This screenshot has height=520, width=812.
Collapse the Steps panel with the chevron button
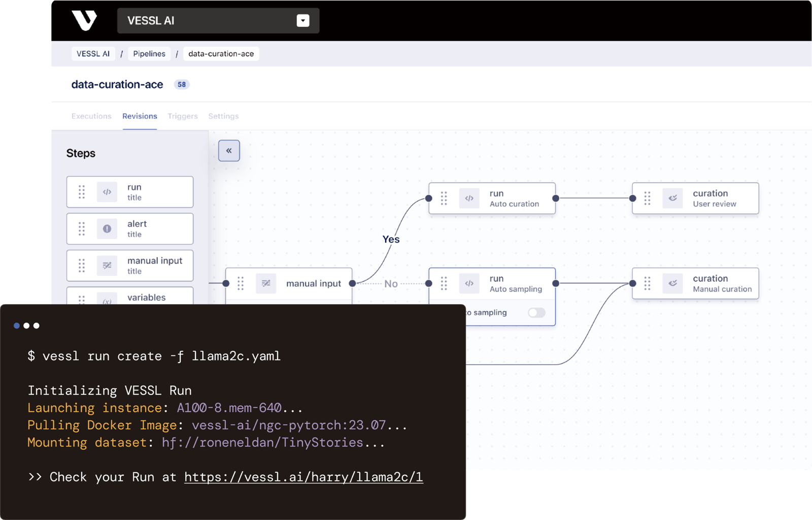pos(229,151)
